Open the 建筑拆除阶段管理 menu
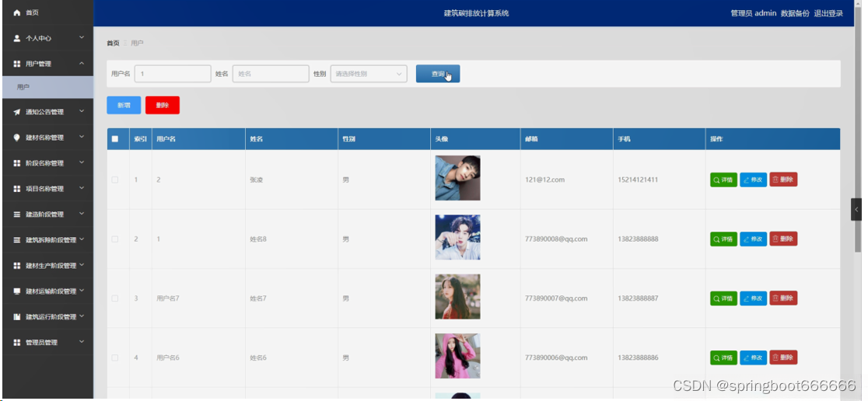The height and width of the screenshot is (401, 868). click(47, 240)
